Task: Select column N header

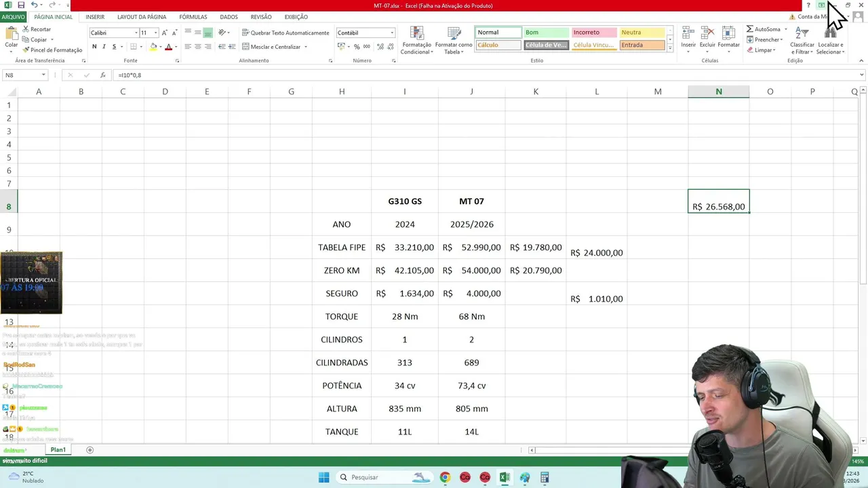Action: click(x=719, y=91)
